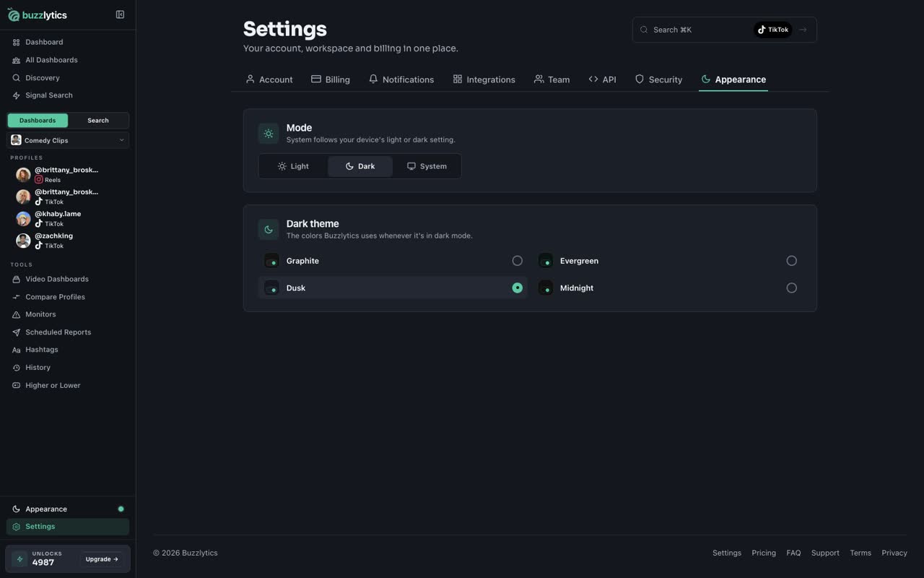Screen dimensions: 924x578
Task: Click the Buzzlytics logo
Action: pyautogui.click(x=38, y=14)
